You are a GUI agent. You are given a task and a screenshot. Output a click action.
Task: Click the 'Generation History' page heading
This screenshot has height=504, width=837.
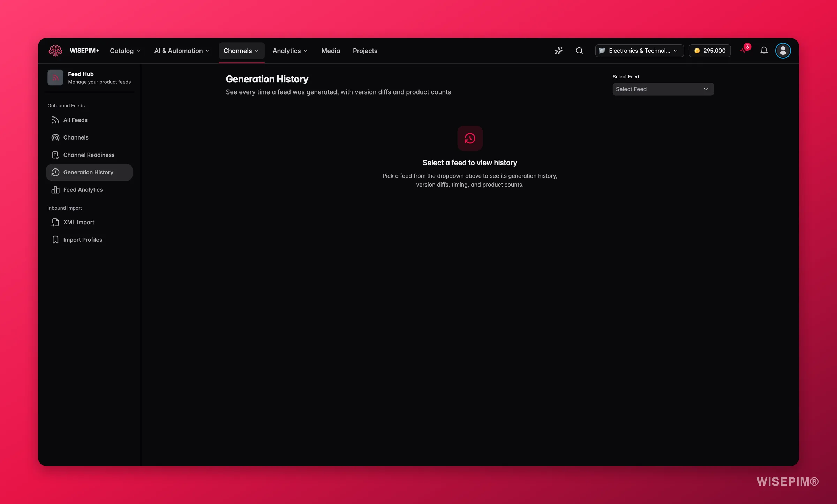pos(267,79)
